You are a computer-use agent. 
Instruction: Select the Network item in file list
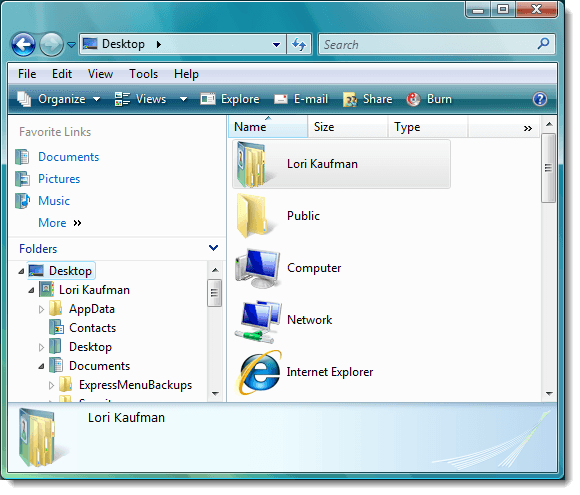pos(283,320)
